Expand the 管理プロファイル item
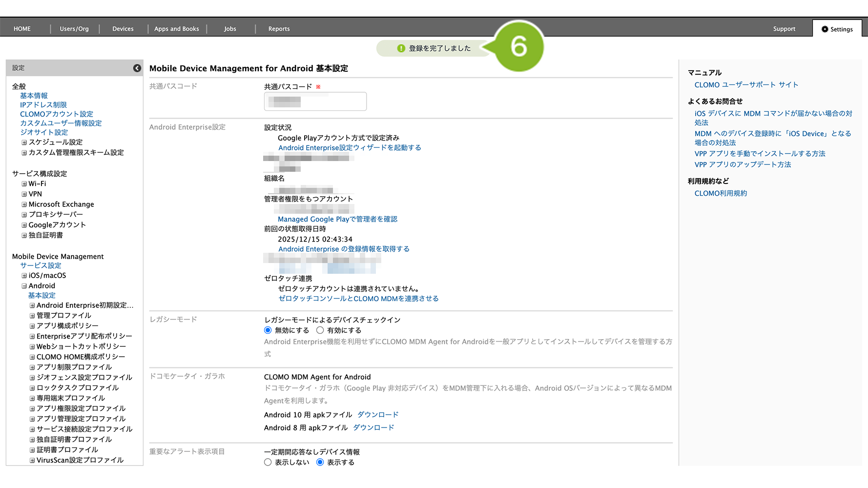The height and width of the screenshot is (488, 868). click(x=32, y=316)
